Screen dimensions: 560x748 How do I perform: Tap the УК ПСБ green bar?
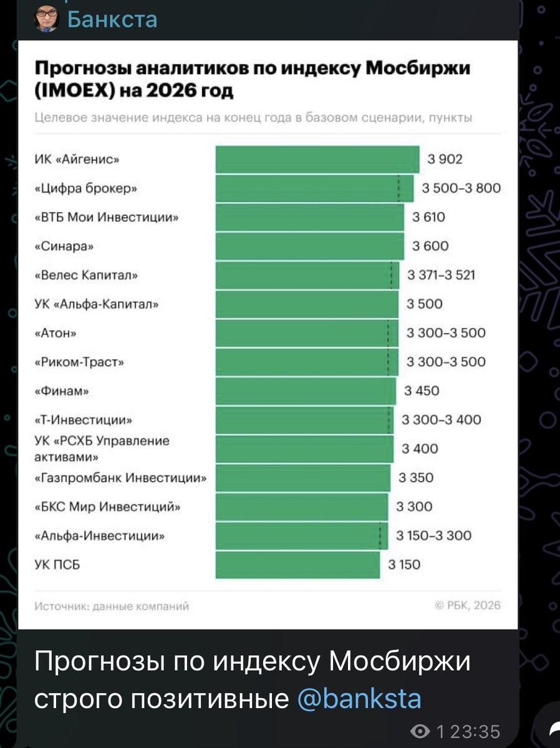coord(297,565)
